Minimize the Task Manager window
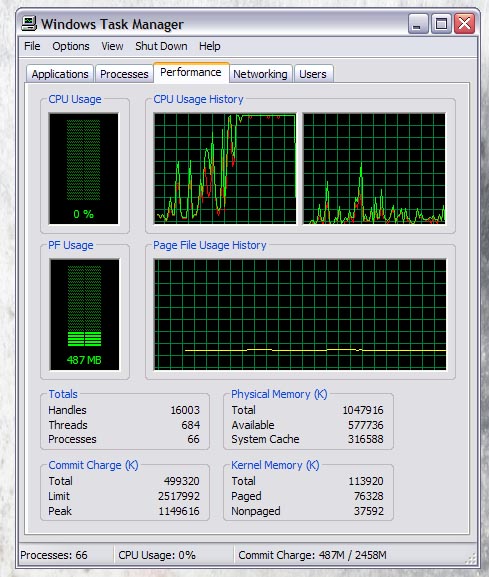 (x=418, y=24)
